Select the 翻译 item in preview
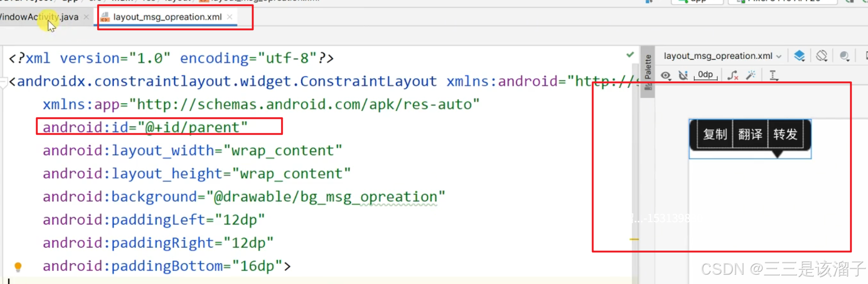Viewport: 868px width, 284px height. (751, 134)
